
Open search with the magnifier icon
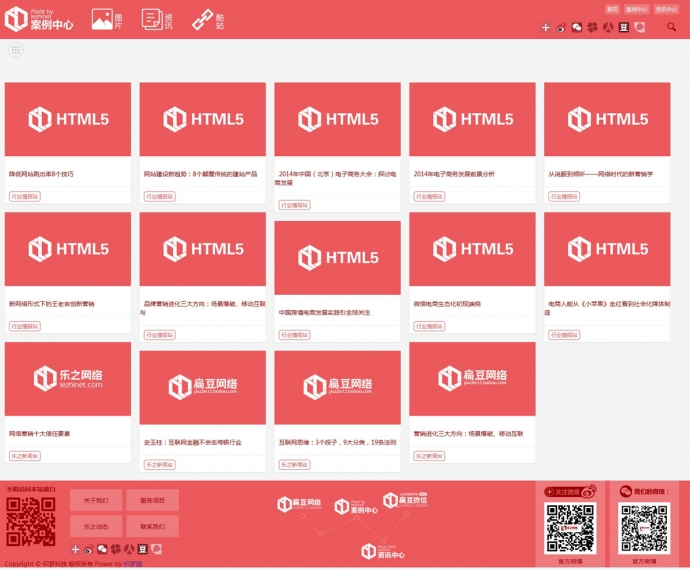click(x=671, y=27)
